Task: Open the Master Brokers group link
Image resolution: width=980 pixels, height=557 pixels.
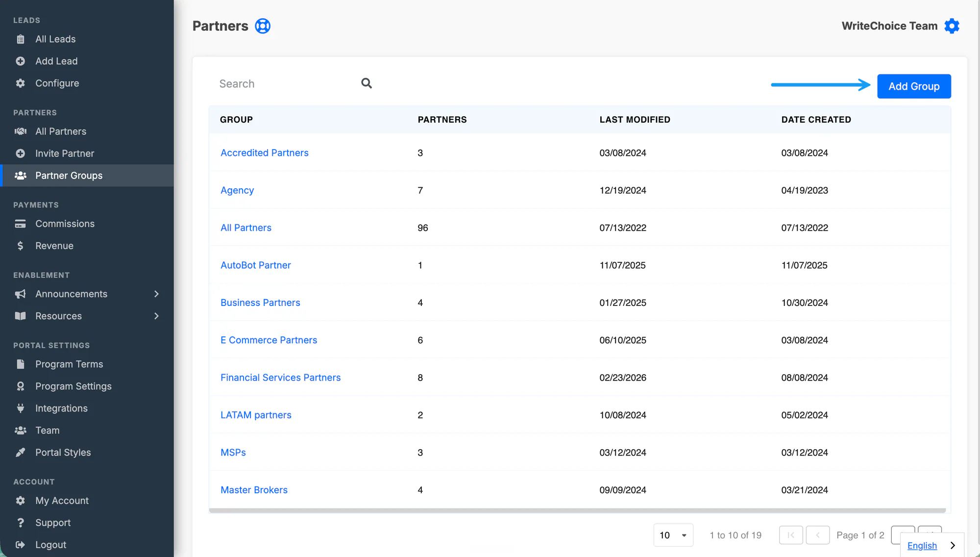Action: 254,490
